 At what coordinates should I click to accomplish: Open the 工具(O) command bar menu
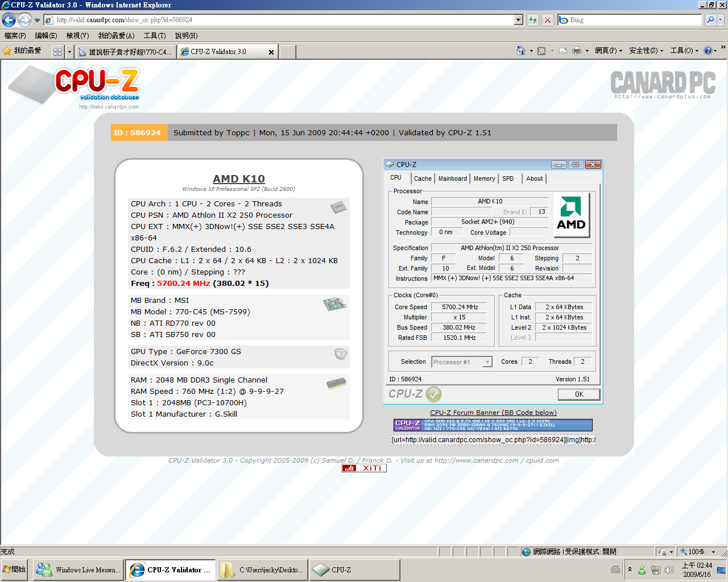[684, 51]
